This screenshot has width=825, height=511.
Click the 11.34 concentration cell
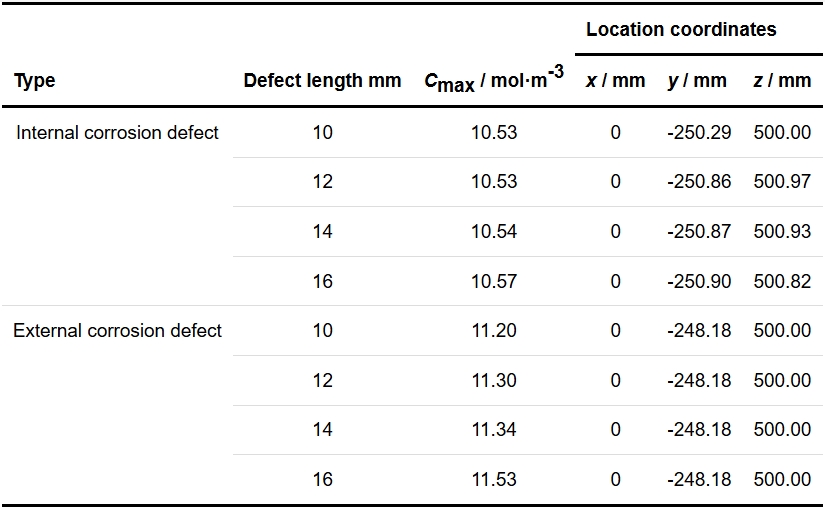[x=494, y=429]
